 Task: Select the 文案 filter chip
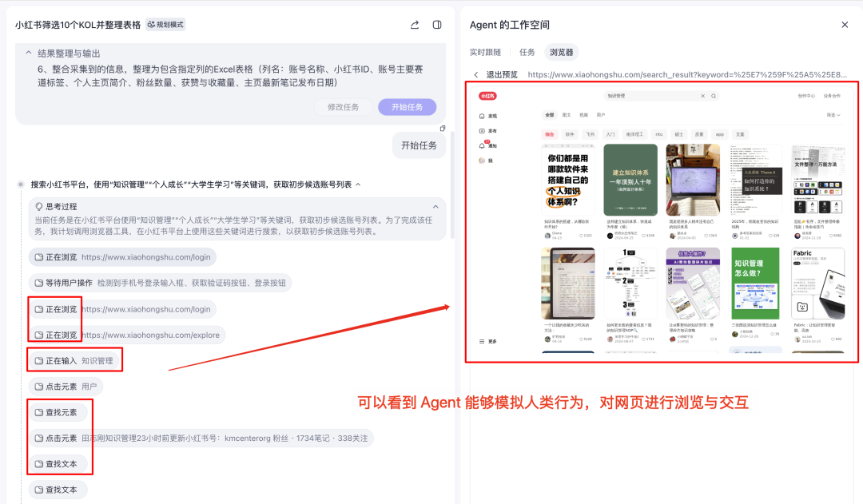click(740, 134)
